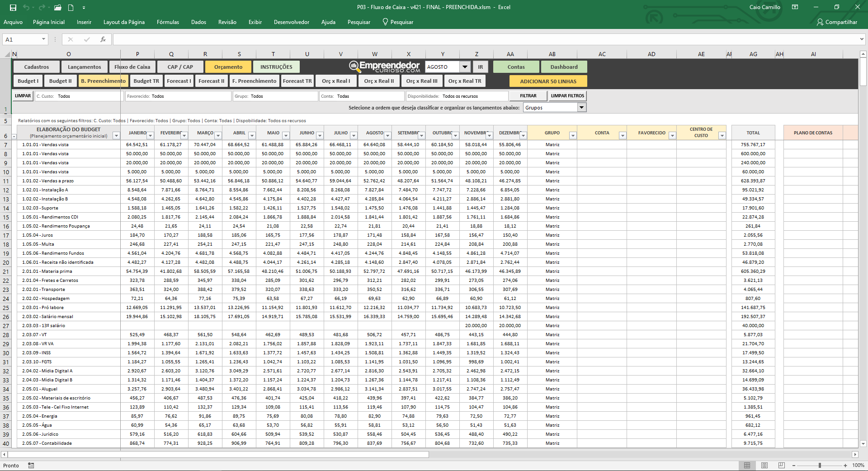Click the Compartilhar share button
Image resolution: width=868 pixels, height=471 pixels.
pyautogui.click(x=837, y=22)
